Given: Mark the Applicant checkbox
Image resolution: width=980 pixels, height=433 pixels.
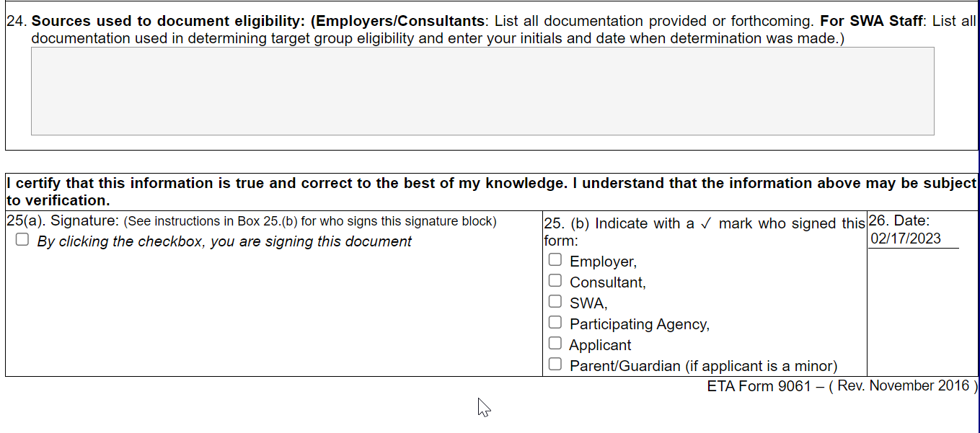Looking at the screenshot, I should (555, 343).
